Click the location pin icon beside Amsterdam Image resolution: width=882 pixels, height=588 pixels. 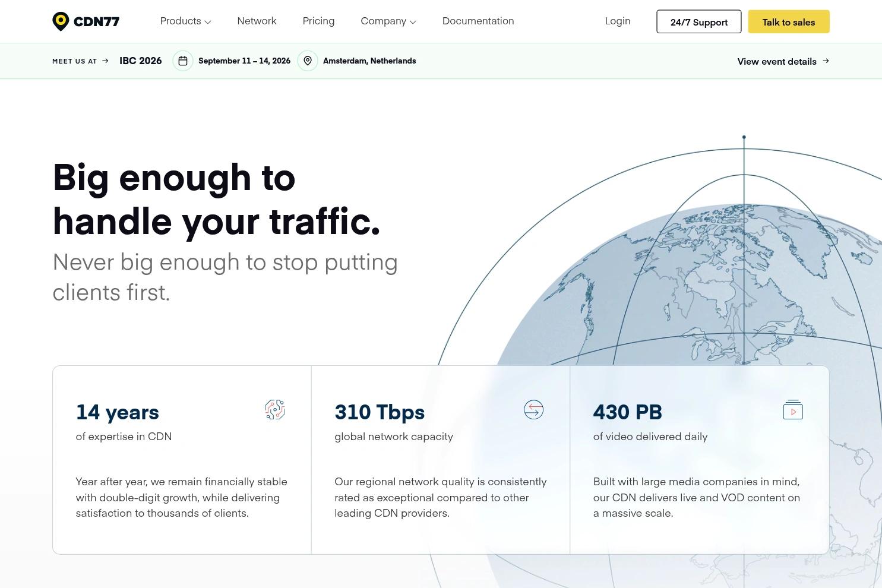308,61
